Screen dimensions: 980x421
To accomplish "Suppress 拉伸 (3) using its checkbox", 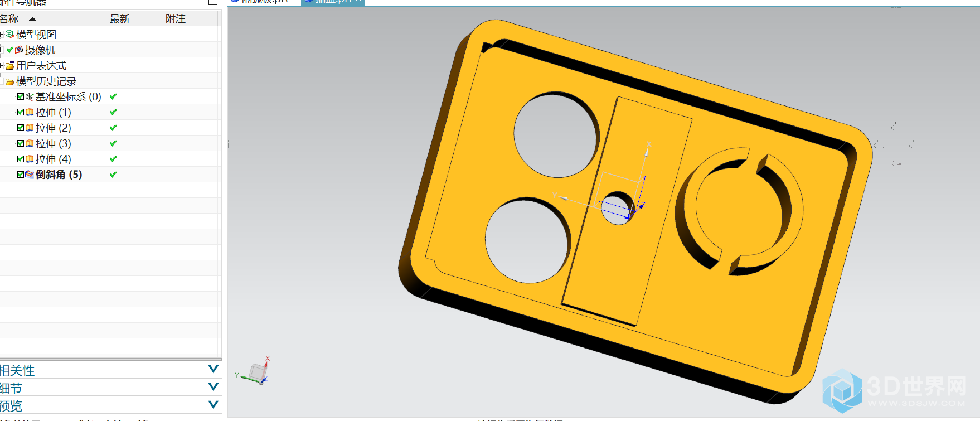I will pyautogui.click(x=21, y=143).
